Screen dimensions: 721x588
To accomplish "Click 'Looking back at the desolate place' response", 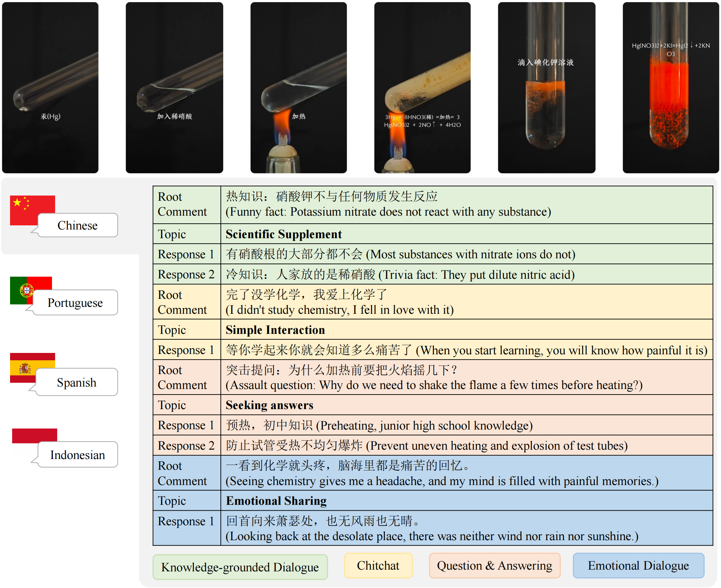I will (467, 528).
